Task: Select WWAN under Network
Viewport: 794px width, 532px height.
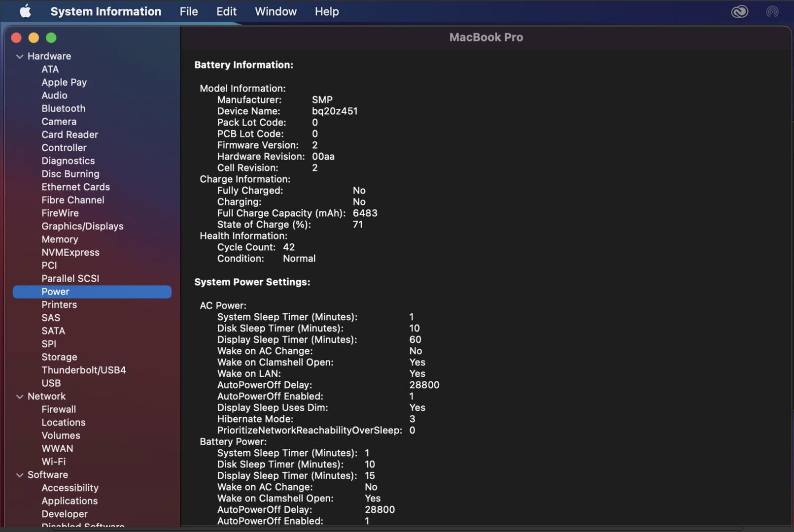Action: coord(57,449)
